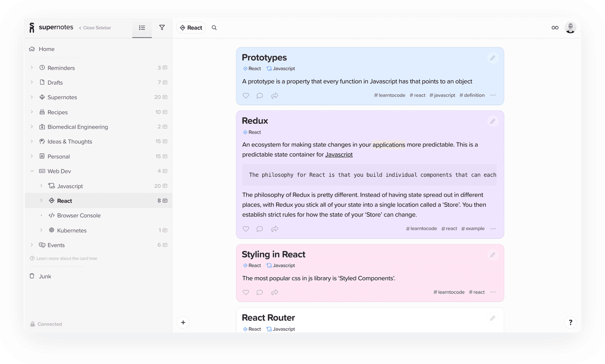605x364 pixels.
Task: Click the search magnifier beside React
Action: (214, 27)
